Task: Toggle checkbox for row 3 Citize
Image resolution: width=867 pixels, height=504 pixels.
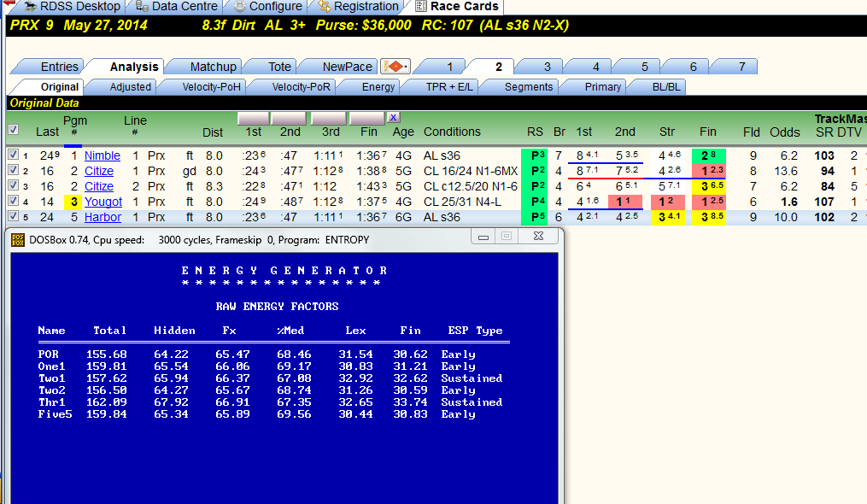Action: (14, 186)
